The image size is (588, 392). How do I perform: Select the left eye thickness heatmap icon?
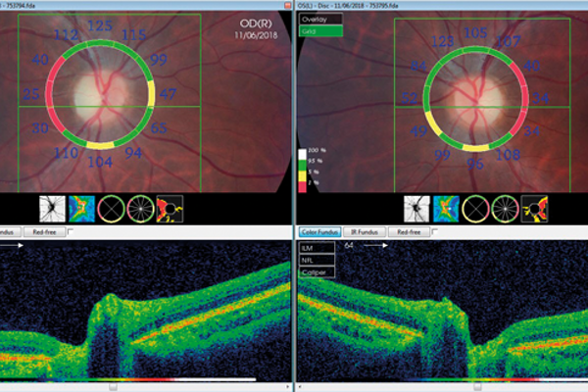pyautogui.click(x=447, y=208)
